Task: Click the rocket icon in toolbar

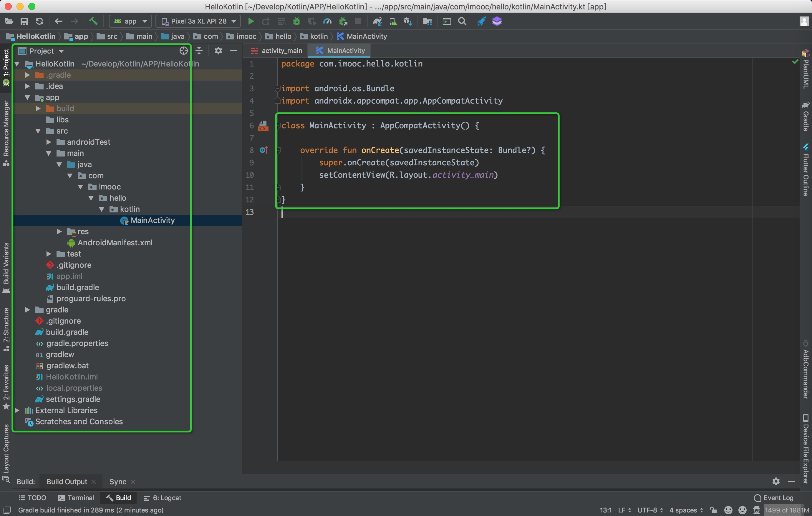Action: [x=482, y=21]
